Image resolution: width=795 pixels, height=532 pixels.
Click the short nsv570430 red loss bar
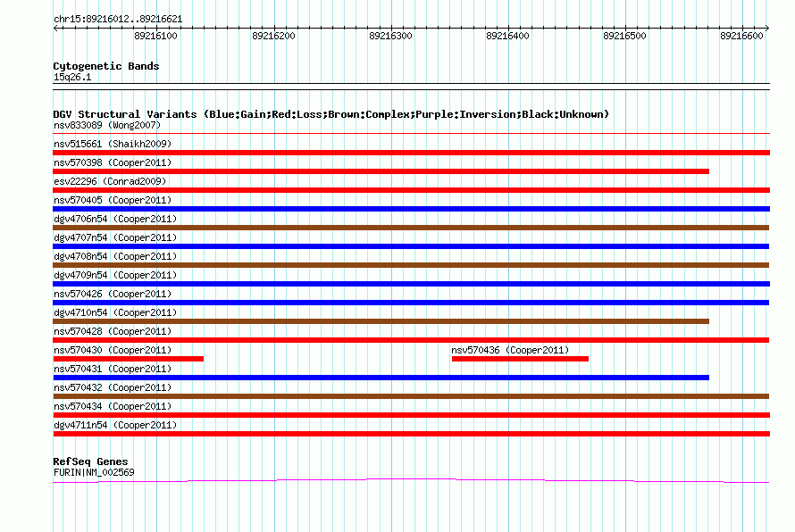pos(129,359)
